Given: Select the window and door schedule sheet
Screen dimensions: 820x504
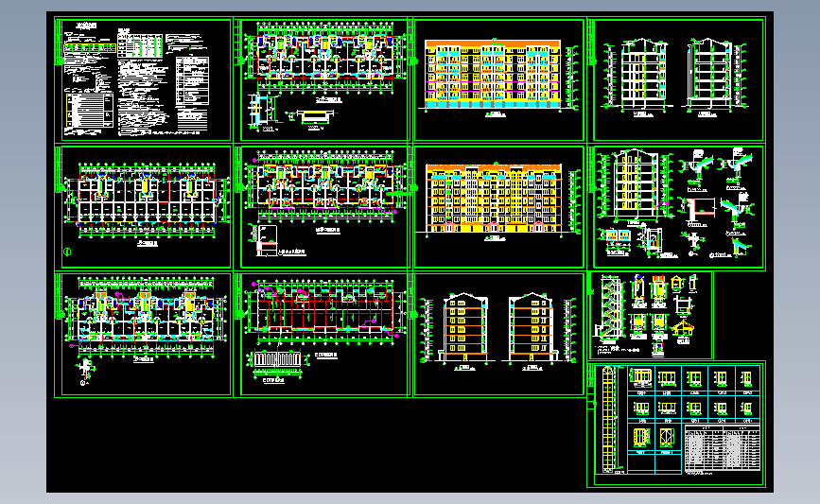Looking at the screenshot, I should (676, 424).
